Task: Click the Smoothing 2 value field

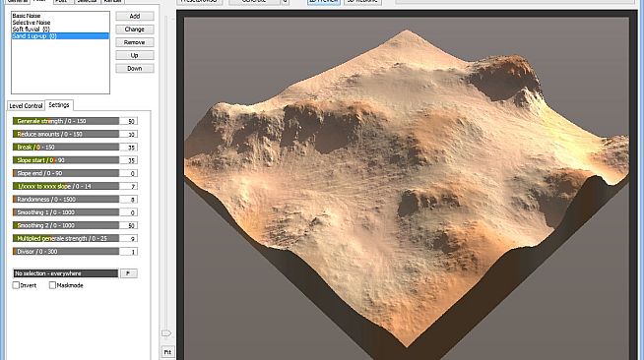Action: click(129, 225)
